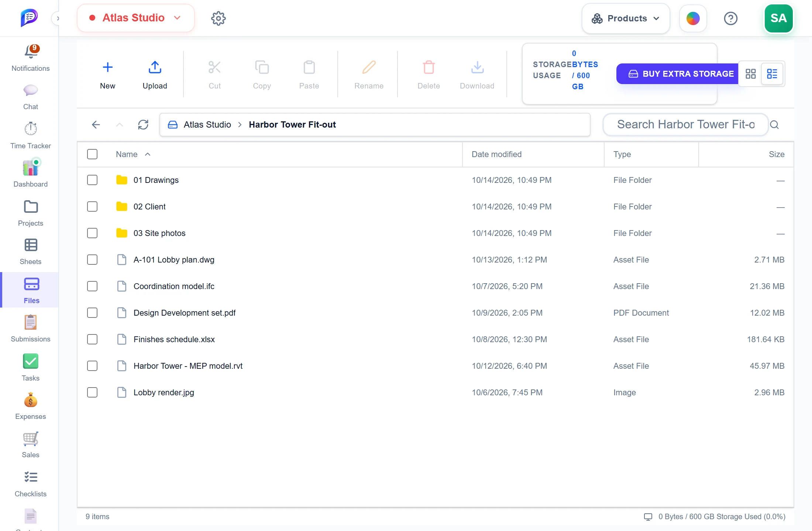Open Tasks in the sidebar
This screenshot has width=812, height=531.
pos(30,368)
